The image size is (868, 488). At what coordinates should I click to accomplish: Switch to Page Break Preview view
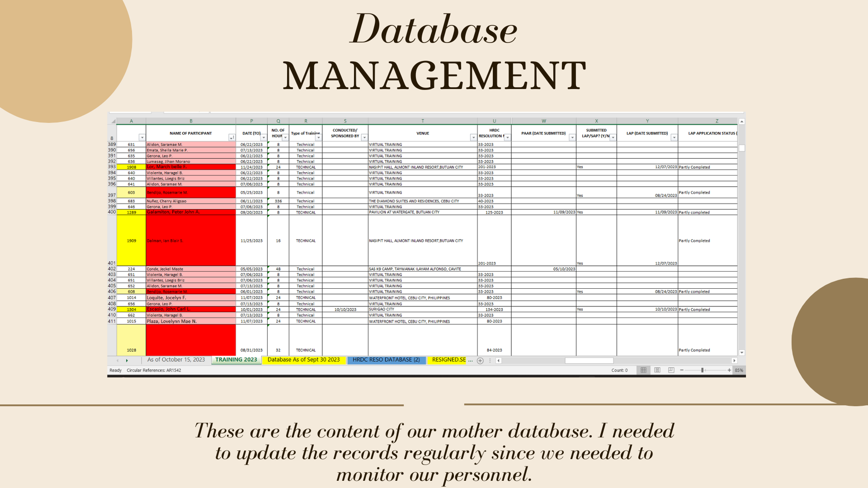coord(671,370)
